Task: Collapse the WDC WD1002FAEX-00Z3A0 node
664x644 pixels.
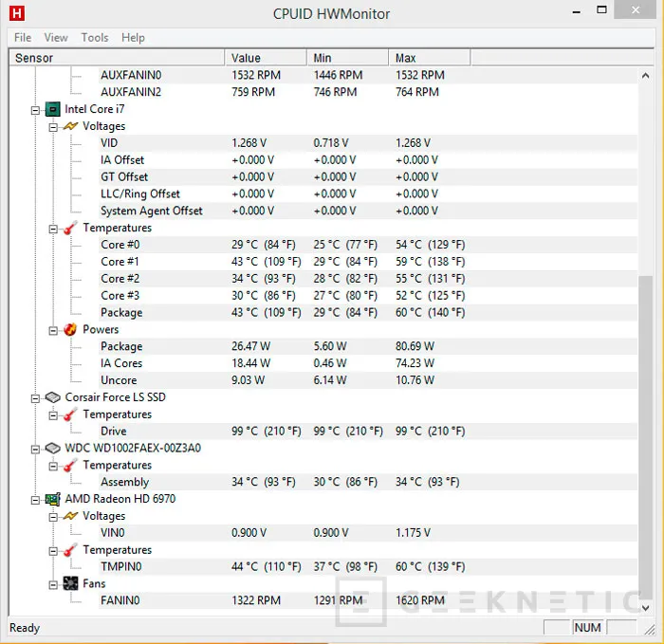Action: (36, 450)
